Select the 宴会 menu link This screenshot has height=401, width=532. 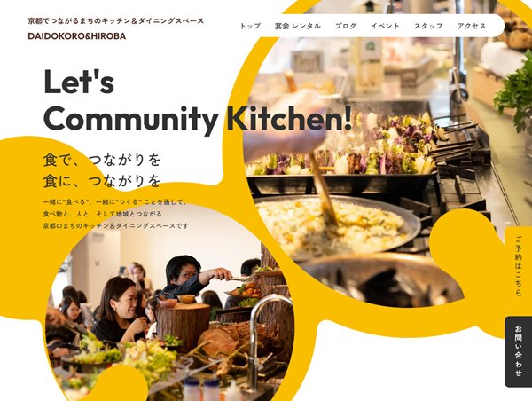pyautogui.click(x=282, y=26)
